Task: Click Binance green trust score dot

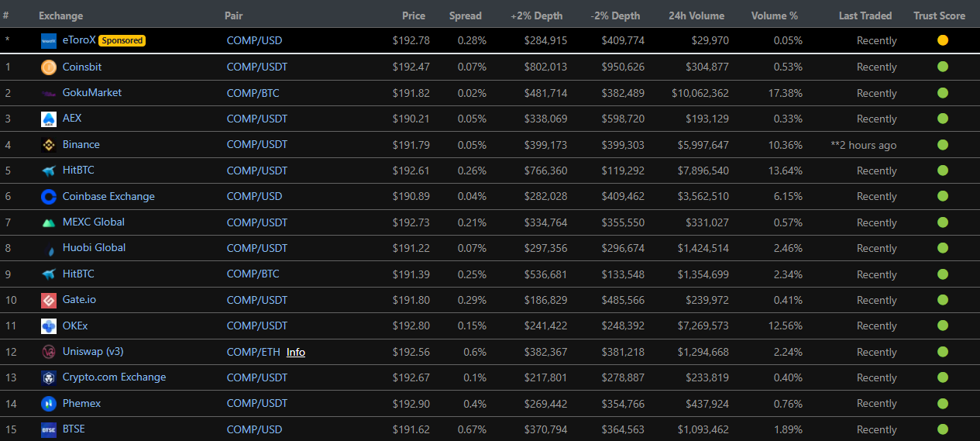Action: click(x=943, y=145)
